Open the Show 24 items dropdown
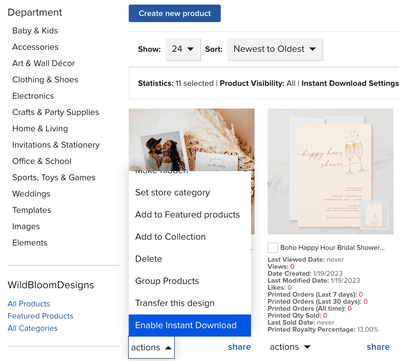The height and width of the screenshot is (361, 399). click(183, 49)
